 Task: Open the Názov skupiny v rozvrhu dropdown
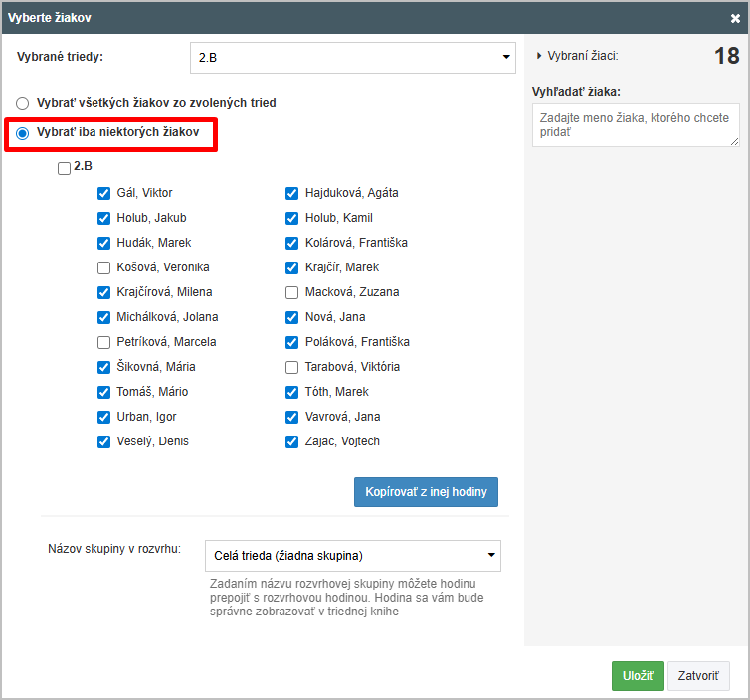352,555
